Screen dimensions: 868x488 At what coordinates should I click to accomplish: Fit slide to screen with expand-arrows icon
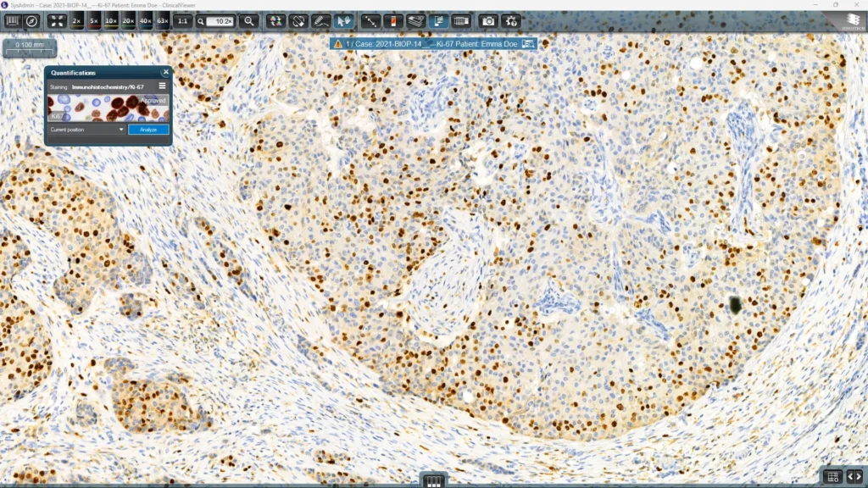pos(57,21)
